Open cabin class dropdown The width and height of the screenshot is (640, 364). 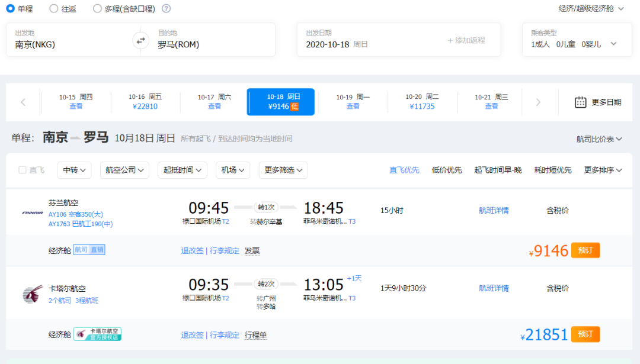point(591,8)
